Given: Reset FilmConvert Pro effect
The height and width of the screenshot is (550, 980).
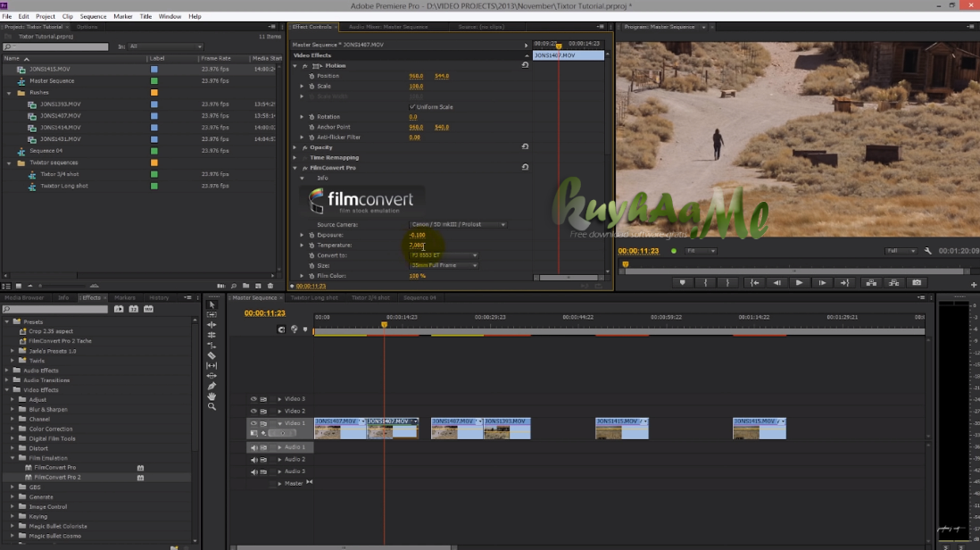Looking at the screenshot, I should click(525, 168).
